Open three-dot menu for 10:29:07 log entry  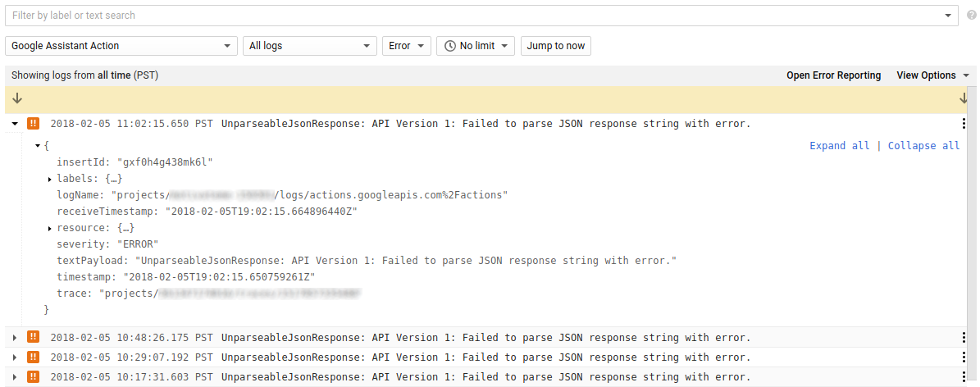point(964,357)
